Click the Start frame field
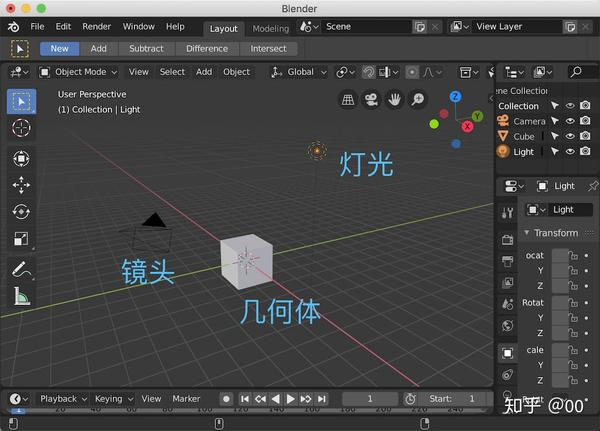This screenshot has height=431, width=600. pyautogui.click(x=454, y=399)
